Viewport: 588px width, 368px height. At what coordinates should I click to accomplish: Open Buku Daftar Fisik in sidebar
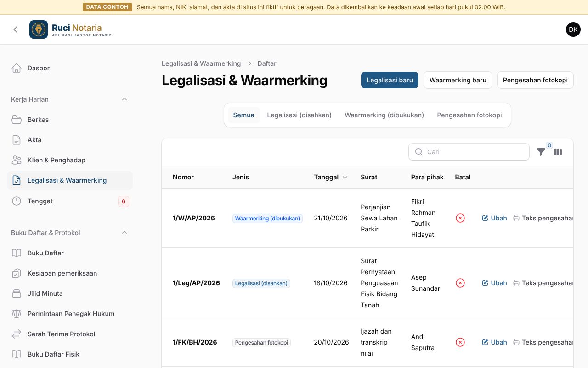70,354
